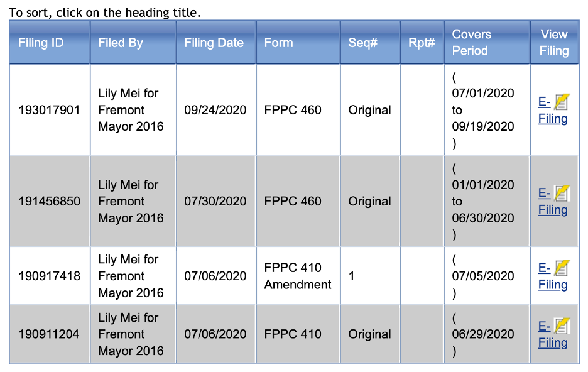Sort by Seq# column header
Viewport: 588px width, 372px height.
click(362, 43)
